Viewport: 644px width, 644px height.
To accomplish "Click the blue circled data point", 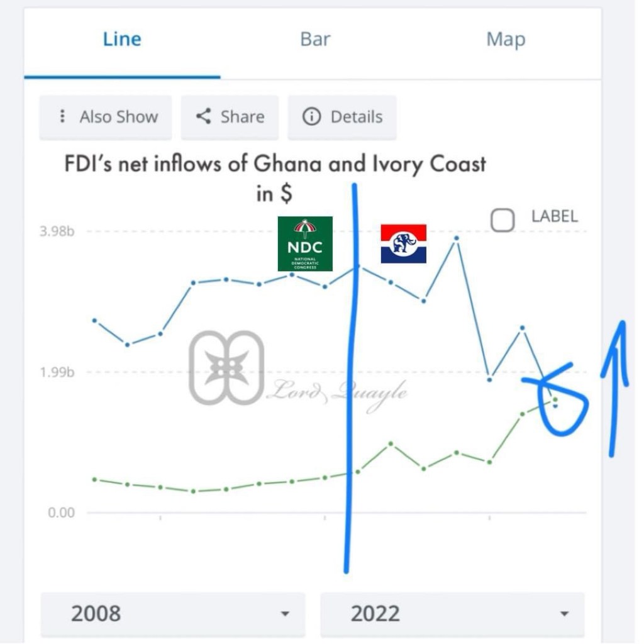I will 555,403.
